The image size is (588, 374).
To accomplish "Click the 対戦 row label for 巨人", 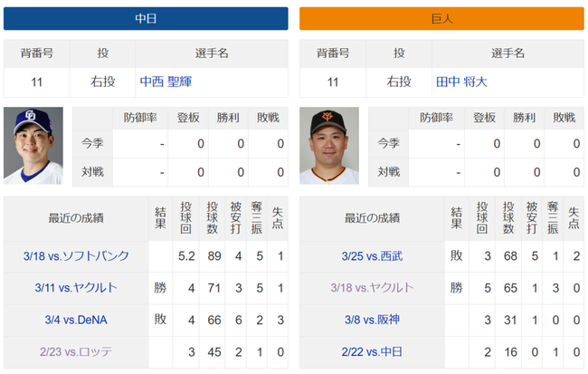I will (388, 172).
